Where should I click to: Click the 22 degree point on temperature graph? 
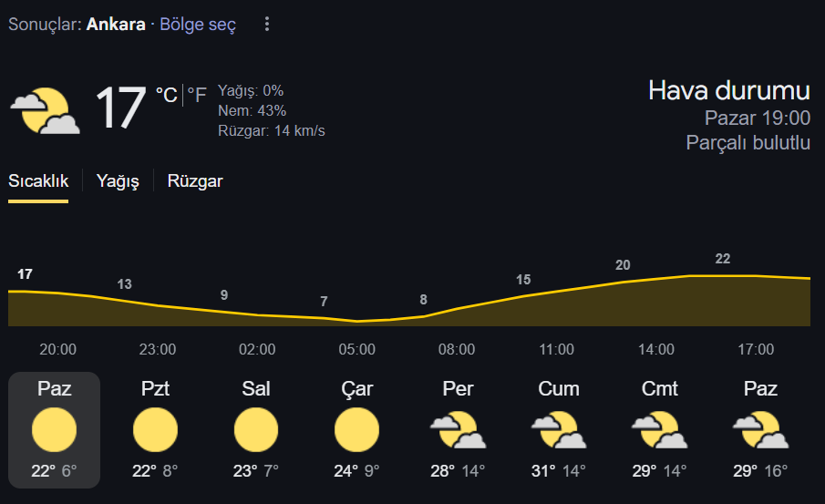pyautogui.click(x=722, y=259)
